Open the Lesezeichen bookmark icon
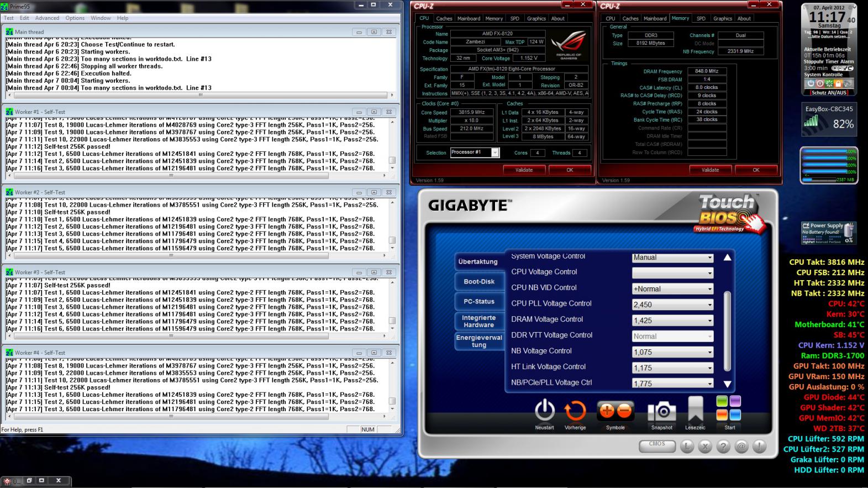Image resolution: width=868 pixels, height=488 pixels. (x=695, y=410)
